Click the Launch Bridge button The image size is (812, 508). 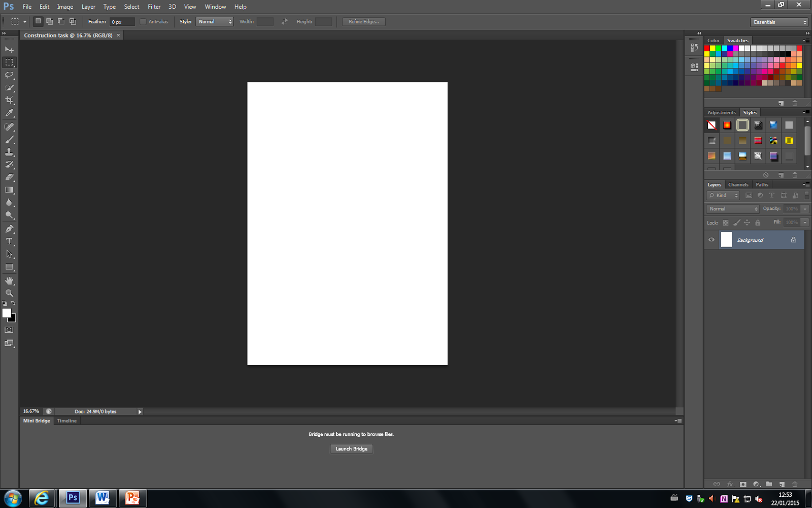click(x=351, y=449)
